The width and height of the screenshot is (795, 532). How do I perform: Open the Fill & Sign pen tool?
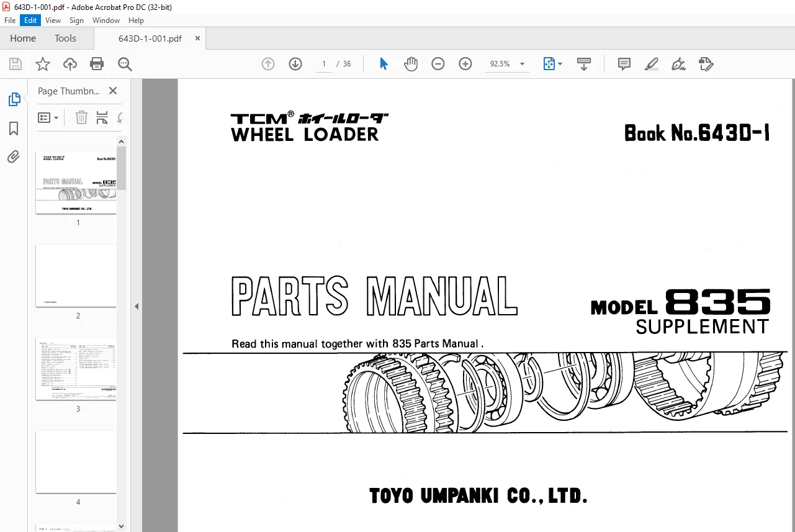pyautogui.click(x=678, y=64)
